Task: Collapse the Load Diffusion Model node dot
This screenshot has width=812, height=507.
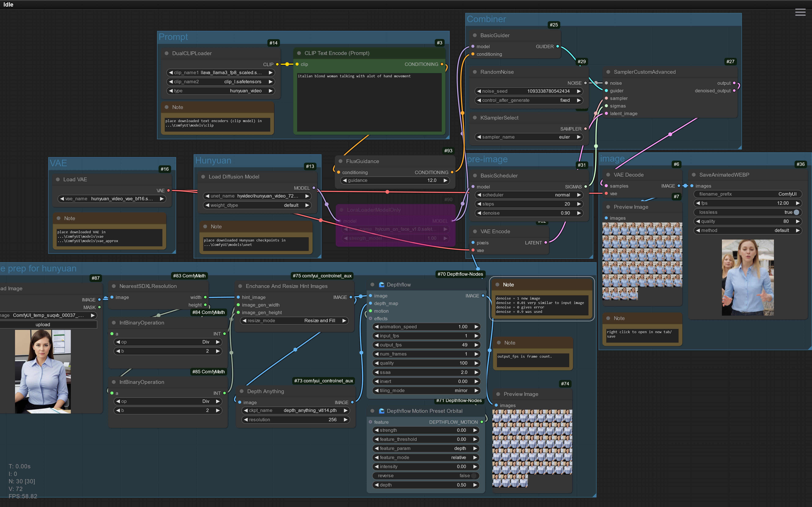Action: tap(203, 177)
